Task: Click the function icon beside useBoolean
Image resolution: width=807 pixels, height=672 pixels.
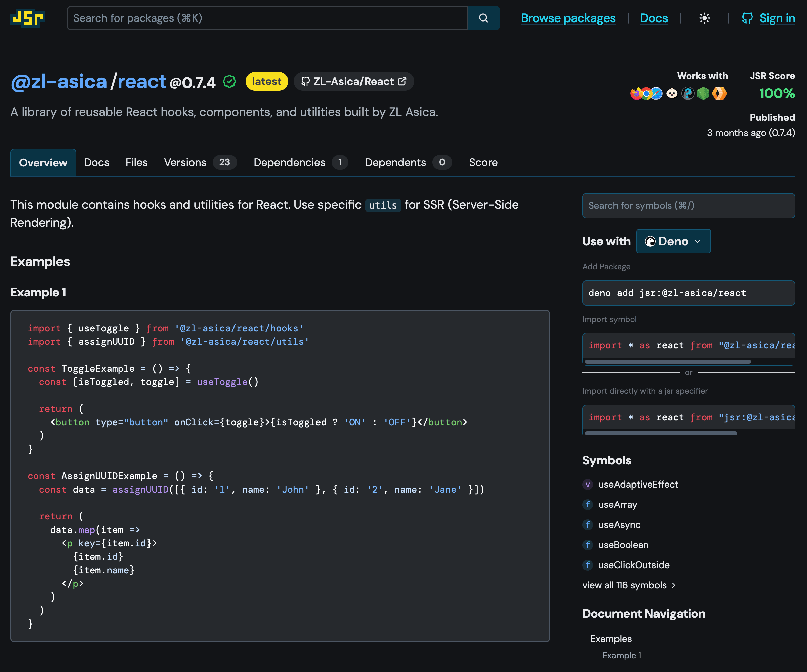Action: [588, 545]
